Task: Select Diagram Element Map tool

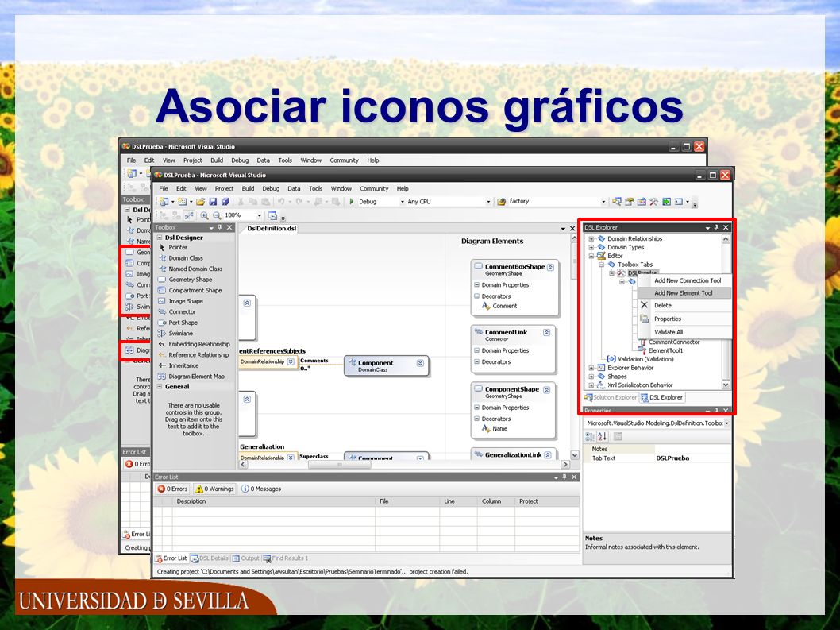Action: (x=196, y=376)
